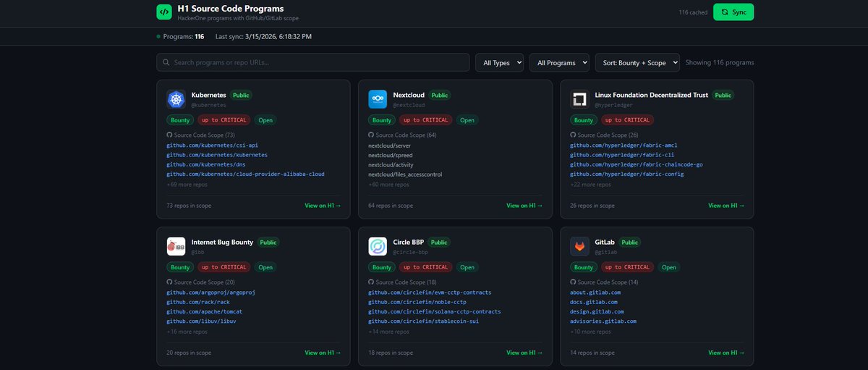
Task: Open github.com/hyperledger/fabric-config link
Action: pos(626,174)
